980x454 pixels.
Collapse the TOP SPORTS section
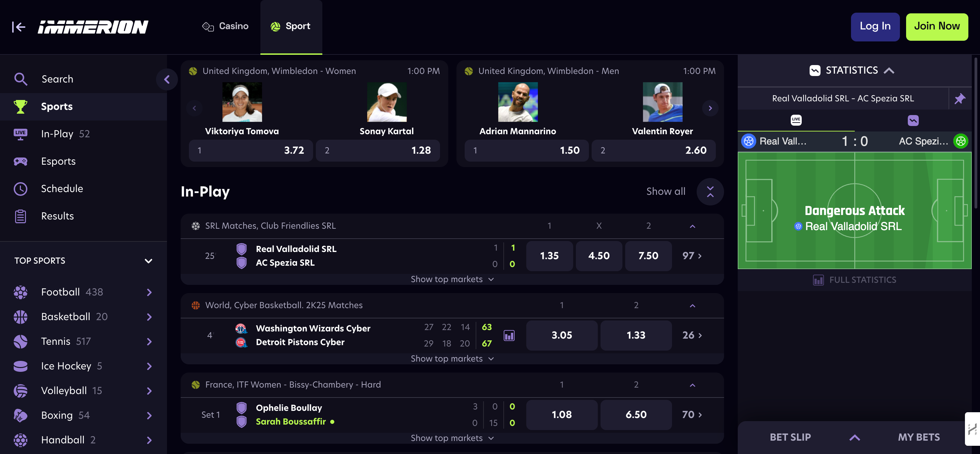[x=149, y=261]
